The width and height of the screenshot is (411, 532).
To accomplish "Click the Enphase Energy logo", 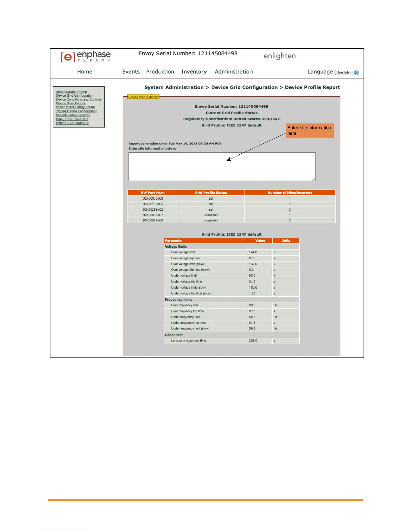I will tap(86, 56).
